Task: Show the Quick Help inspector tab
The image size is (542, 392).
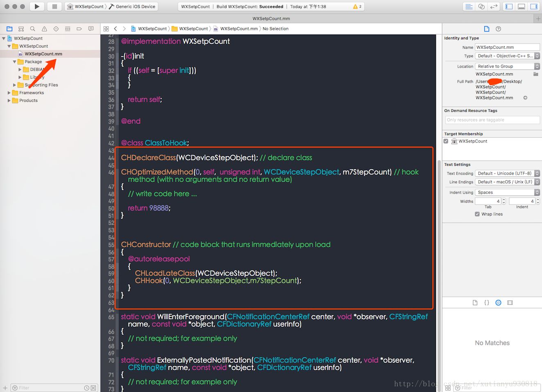Action: coord(498,29)
